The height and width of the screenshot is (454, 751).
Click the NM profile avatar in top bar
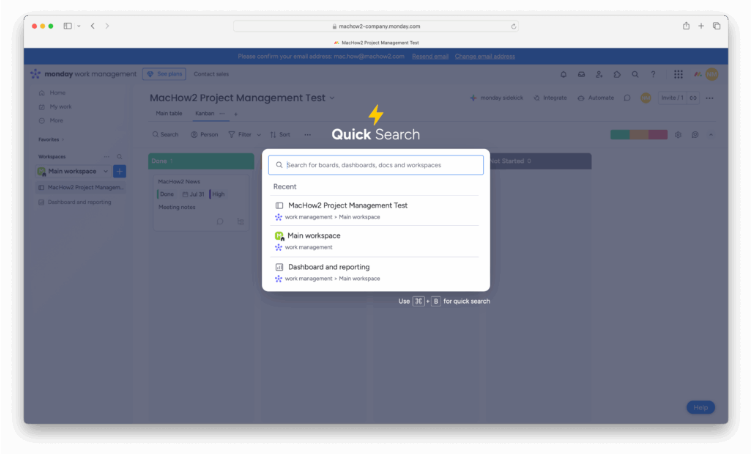(712, 74)
